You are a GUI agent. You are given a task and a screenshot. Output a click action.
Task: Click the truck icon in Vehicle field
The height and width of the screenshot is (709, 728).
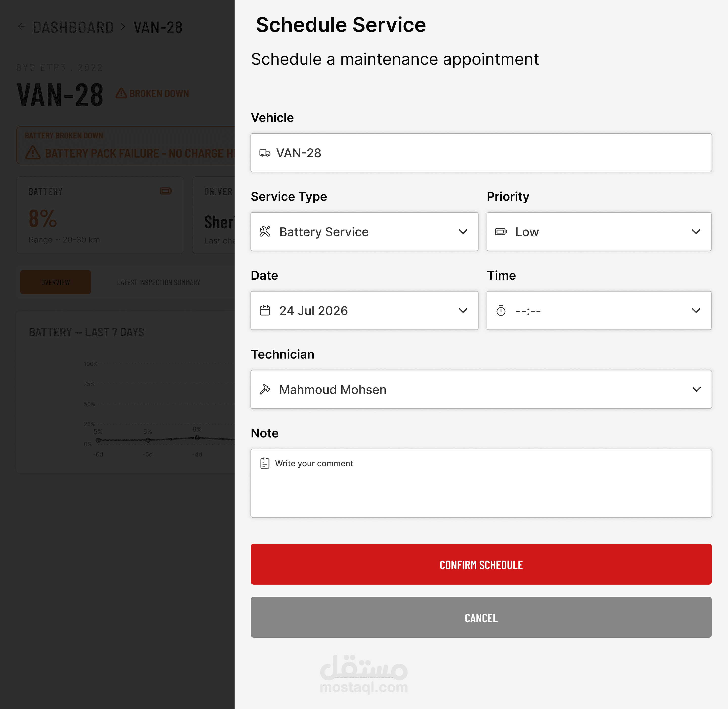(x=265, y=153)
